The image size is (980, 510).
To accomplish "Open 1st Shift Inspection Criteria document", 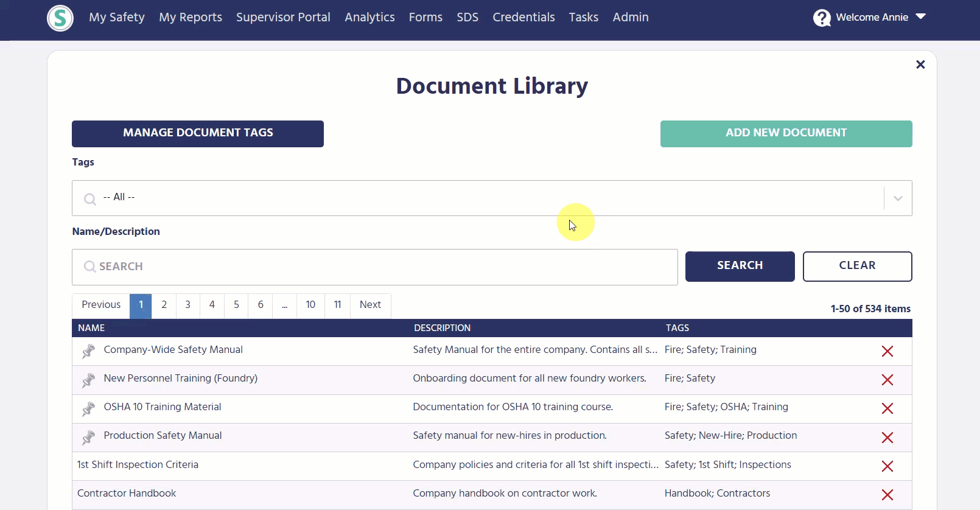I will tap(138, 465).
